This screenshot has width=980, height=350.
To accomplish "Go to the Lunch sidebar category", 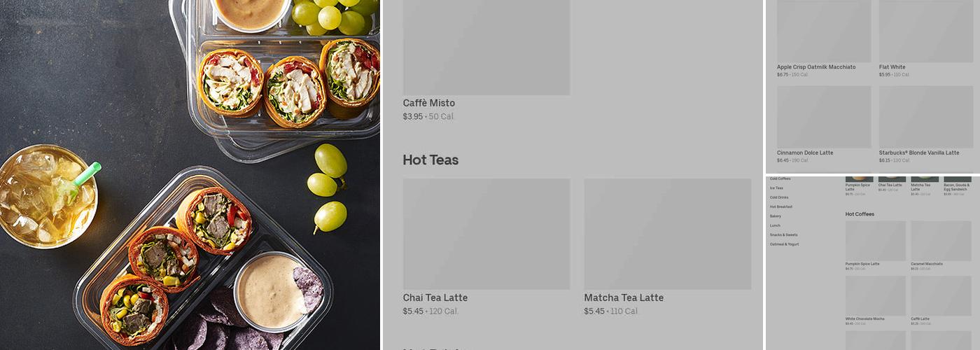I will [775, 225].
